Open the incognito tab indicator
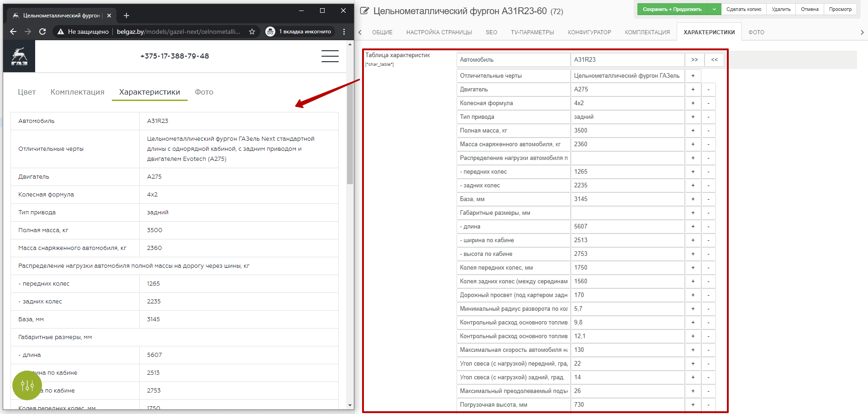 tap(299, 32)
